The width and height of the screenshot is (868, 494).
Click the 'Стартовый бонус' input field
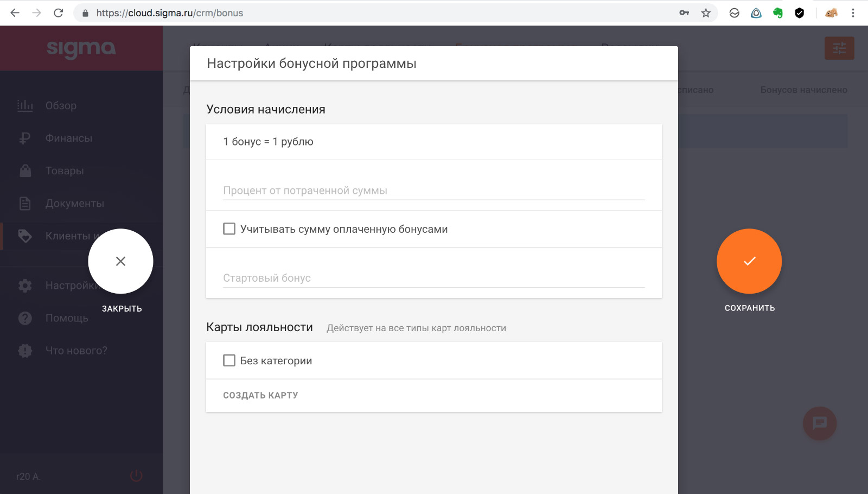(434, 278)
